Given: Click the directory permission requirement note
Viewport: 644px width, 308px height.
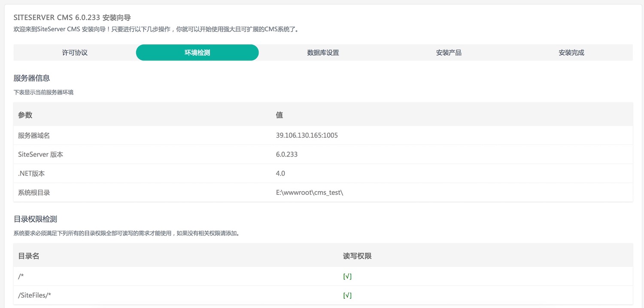Looking at the screenshot, I should pyautogui.click(x=126, y=234).
